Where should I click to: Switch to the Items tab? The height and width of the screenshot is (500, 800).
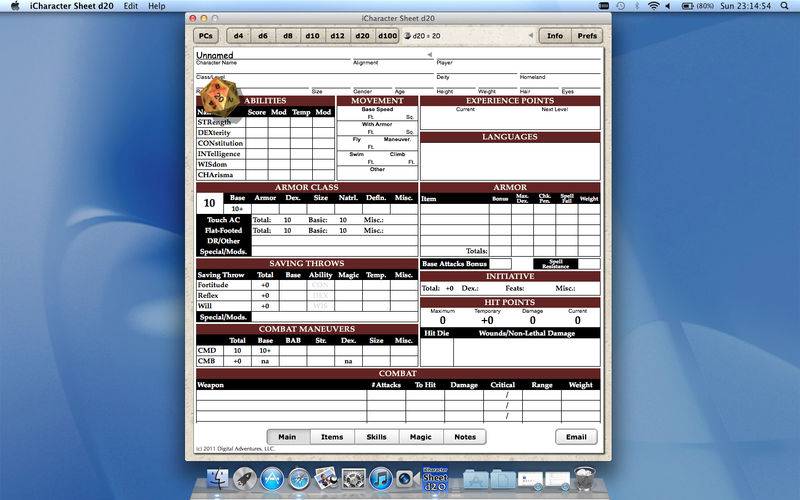[332, 437]
